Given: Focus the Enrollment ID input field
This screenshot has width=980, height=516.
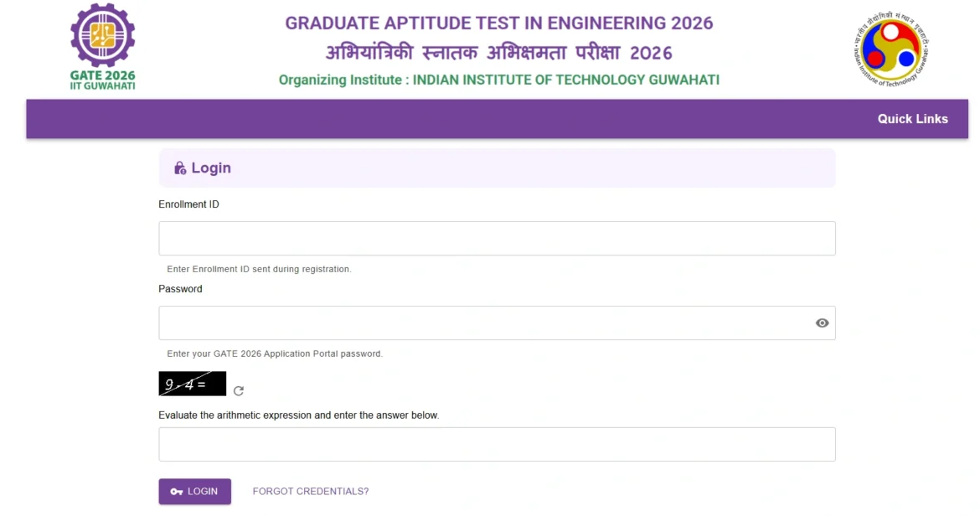Looking at the screenshot, I should (x=497, y=238).
